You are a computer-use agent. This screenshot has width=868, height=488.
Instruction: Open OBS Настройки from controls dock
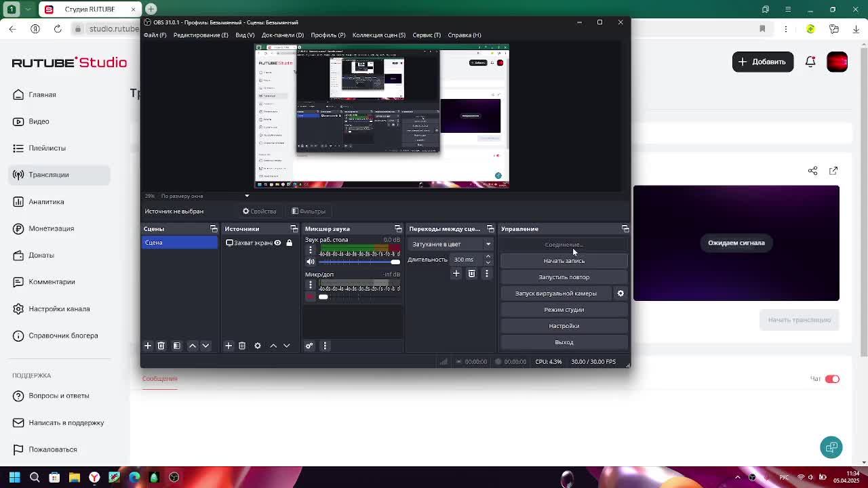[564, 326]
